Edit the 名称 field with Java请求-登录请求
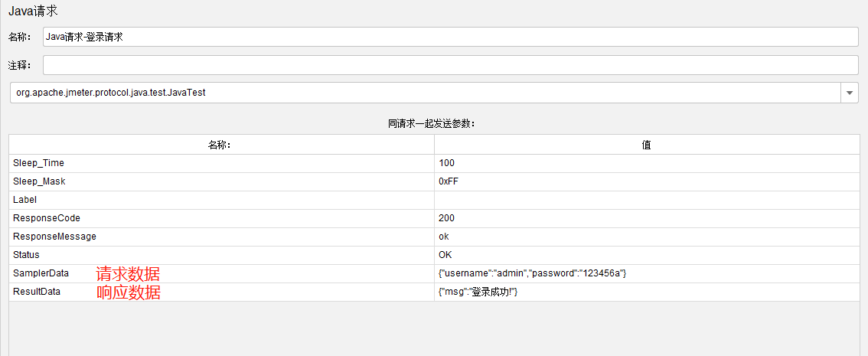 (451, 37)
